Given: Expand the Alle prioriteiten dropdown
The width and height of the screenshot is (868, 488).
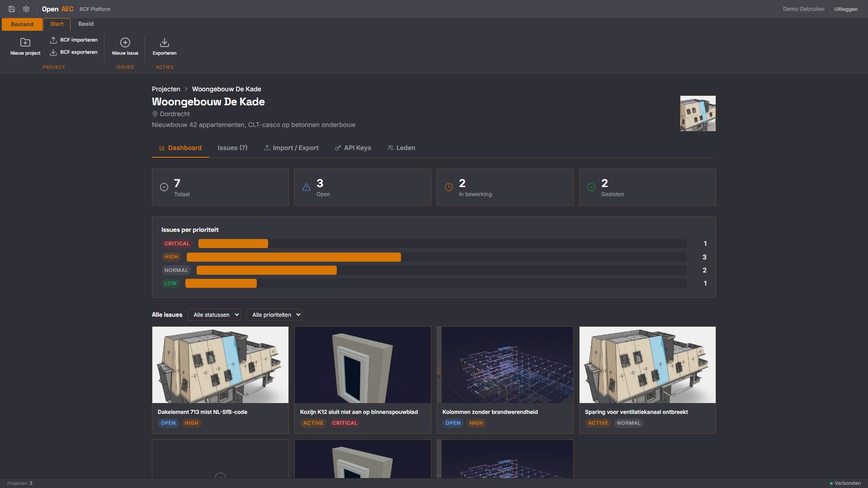Looking at the screenshot, I should point(274,315).
